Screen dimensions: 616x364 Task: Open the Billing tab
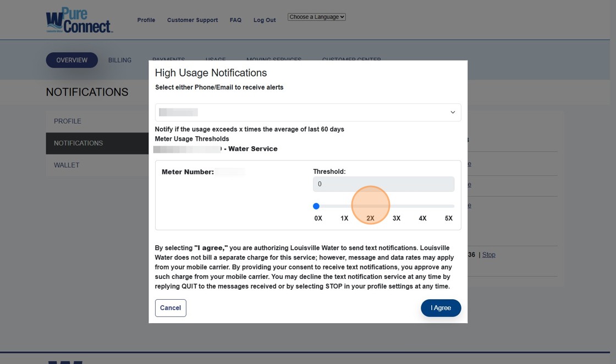(x=119, y=60)
